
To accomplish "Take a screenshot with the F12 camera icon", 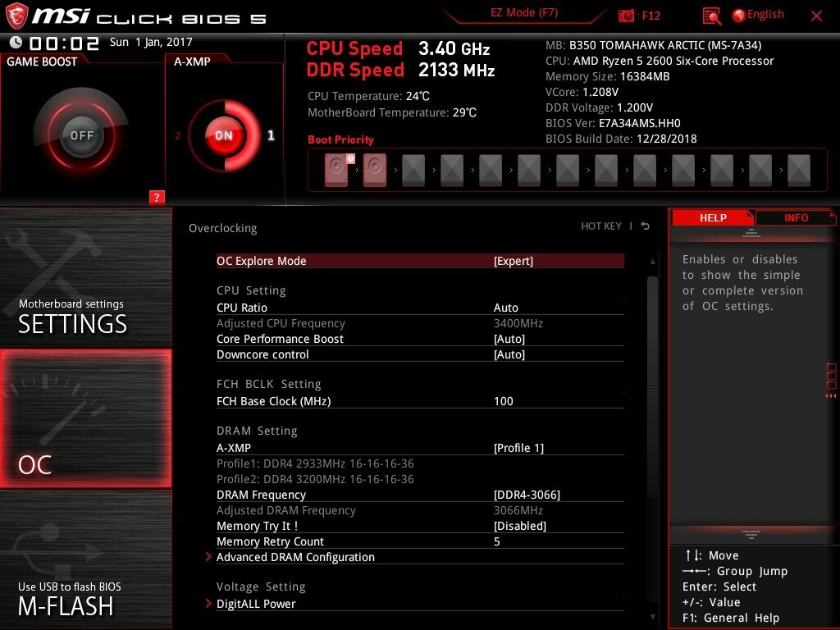I will (626, 16).
